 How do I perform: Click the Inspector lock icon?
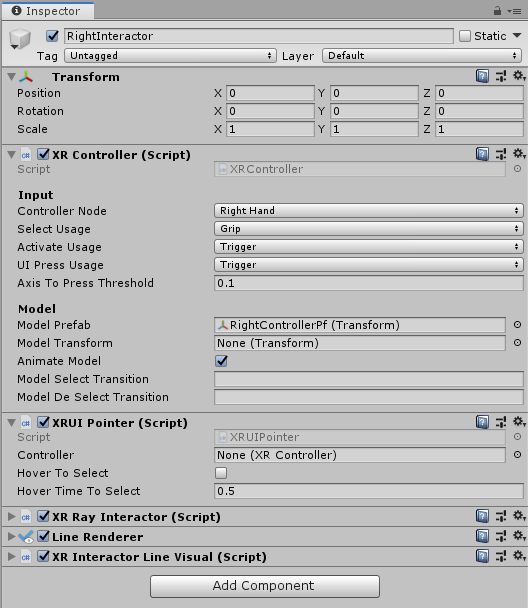click(x=497, y=11)
